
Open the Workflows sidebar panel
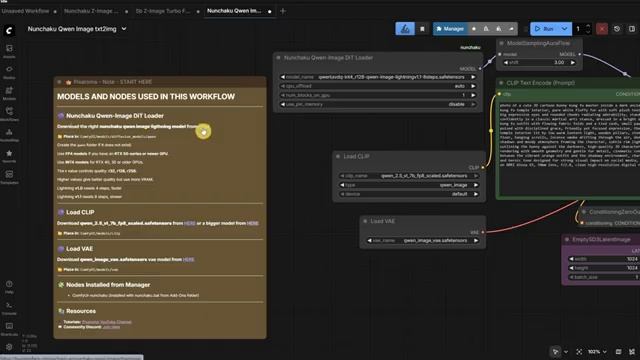pos(9,114)
